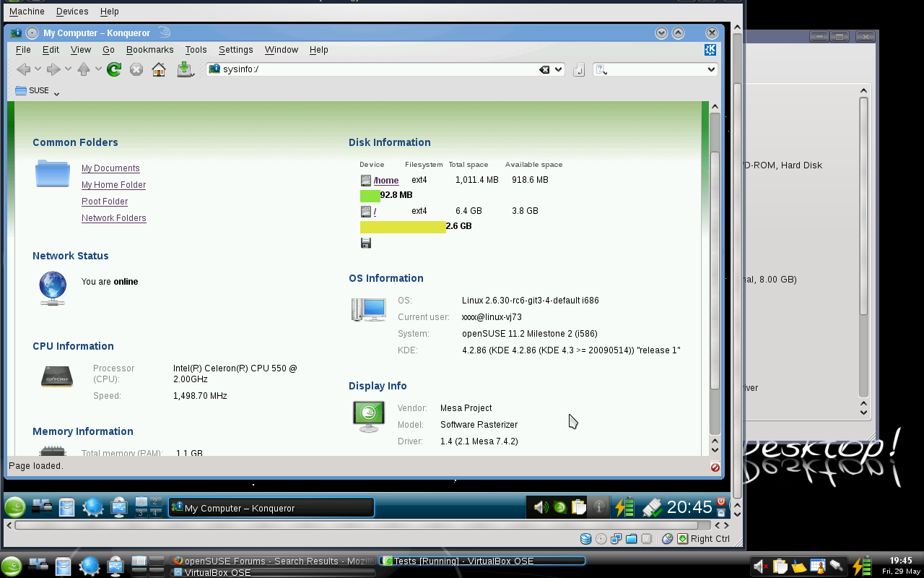Click the Up arrow in Konqueror toolbar
The image size is (924, 578).
(84, 69)
